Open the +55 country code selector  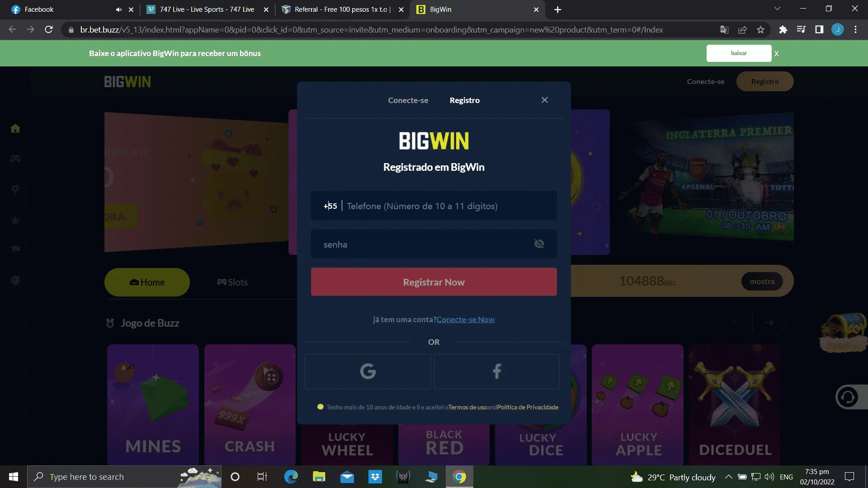[x=330, y=206]
